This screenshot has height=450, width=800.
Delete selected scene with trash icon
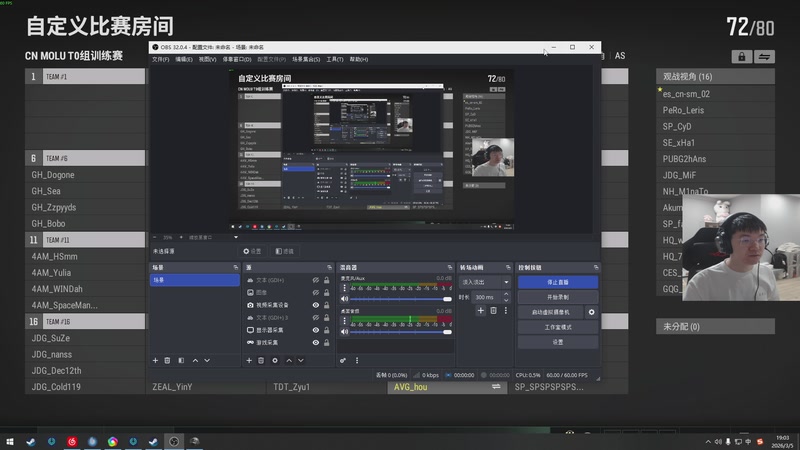pos(167,360)
